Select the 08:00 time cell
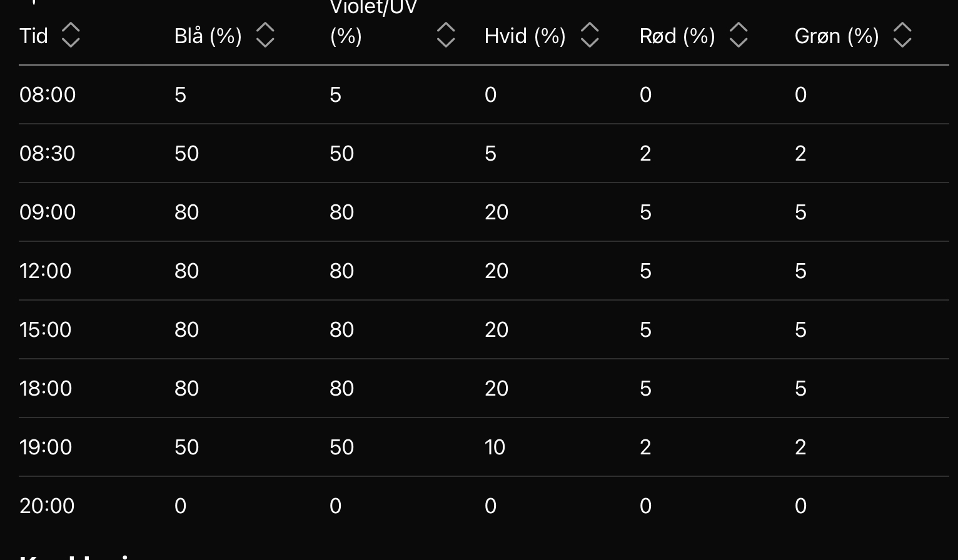958x560 pixels. point(48,95)
